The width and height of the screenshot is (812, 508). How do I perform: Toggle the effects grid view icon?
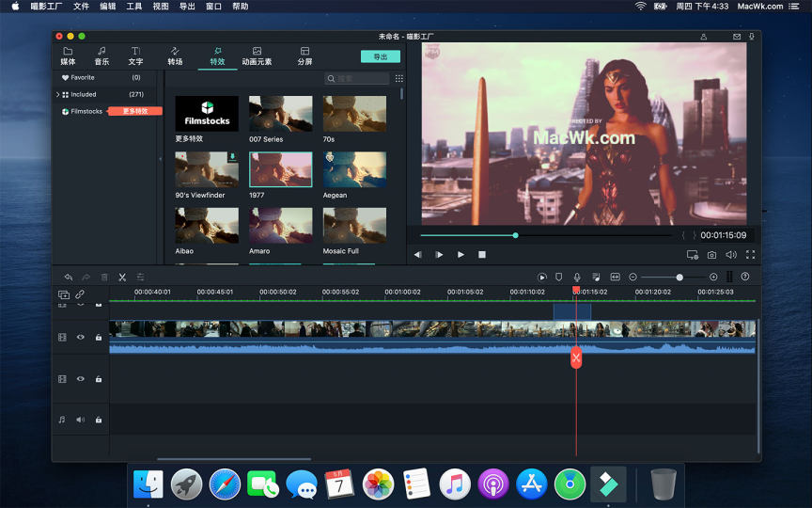click(x=398, y=78)
